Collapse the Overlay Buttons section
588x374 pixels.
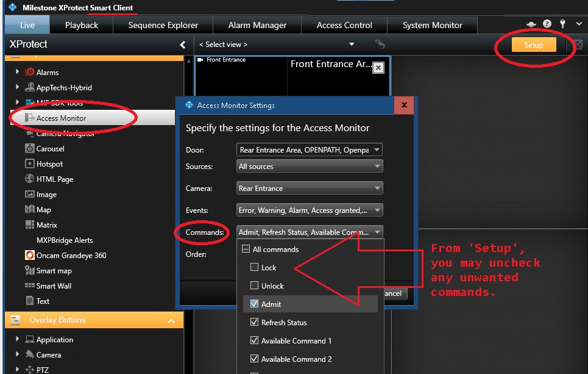click(171, 321)
